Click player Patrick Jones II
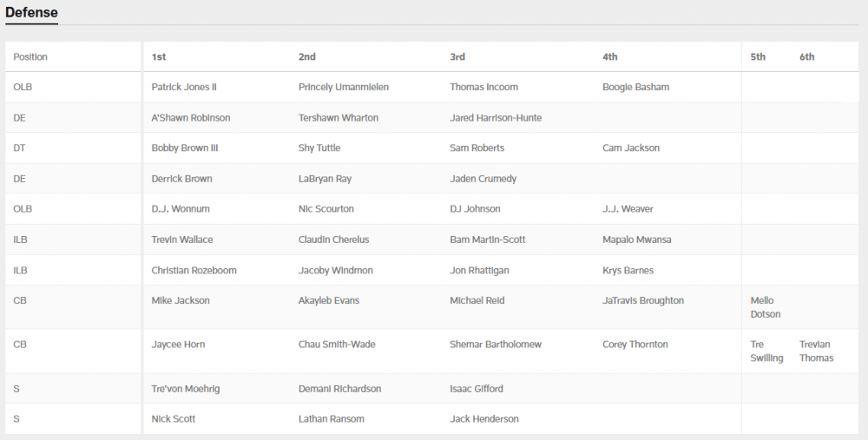The image size is (868, 440). [183, 87]
